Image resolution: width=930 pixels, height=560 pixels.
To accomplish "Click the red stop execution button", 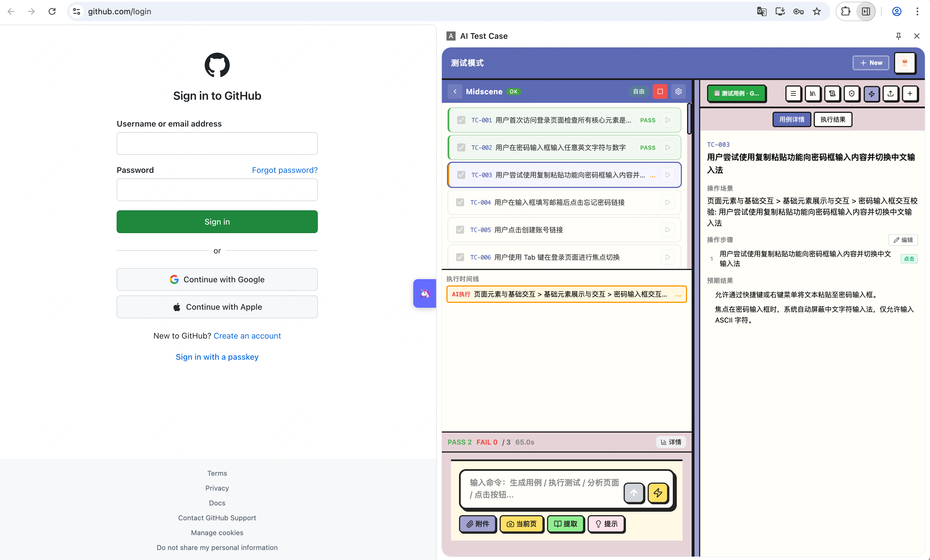I will (660, 91).
